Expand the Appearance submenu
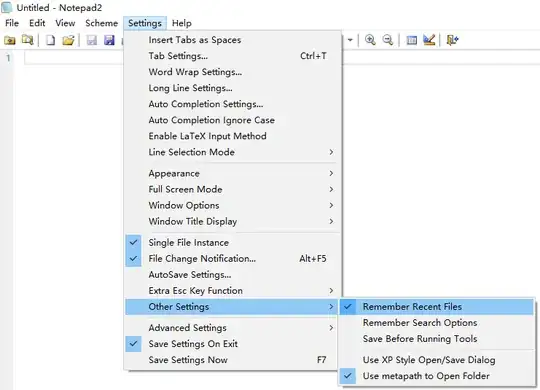 coord(232,173)
